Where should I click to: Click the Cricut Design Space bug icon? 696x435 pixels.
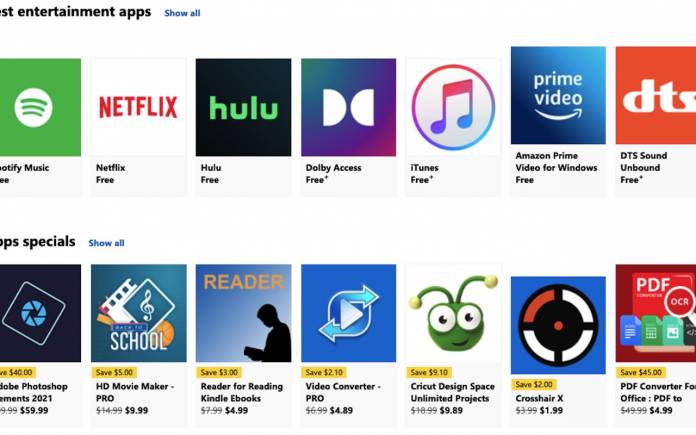coord(453,313)
